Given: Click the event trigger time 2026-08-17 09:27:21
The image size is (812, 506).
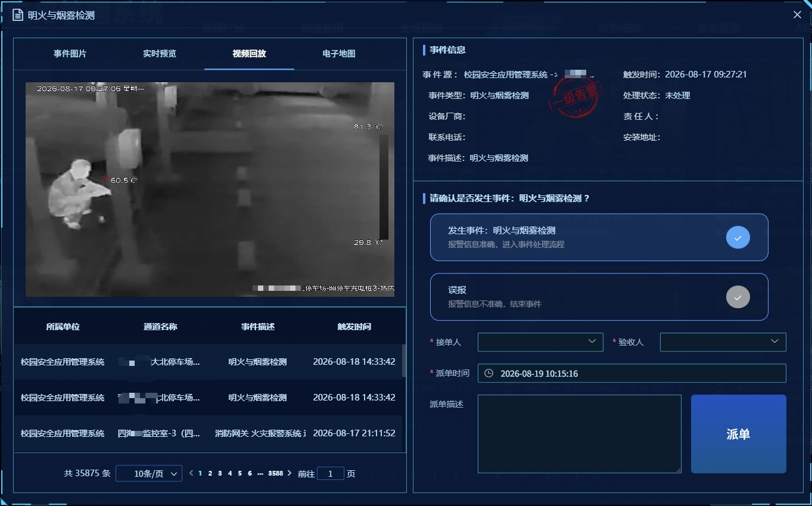Looking at the screenshot, I should (x=706, y=74).
